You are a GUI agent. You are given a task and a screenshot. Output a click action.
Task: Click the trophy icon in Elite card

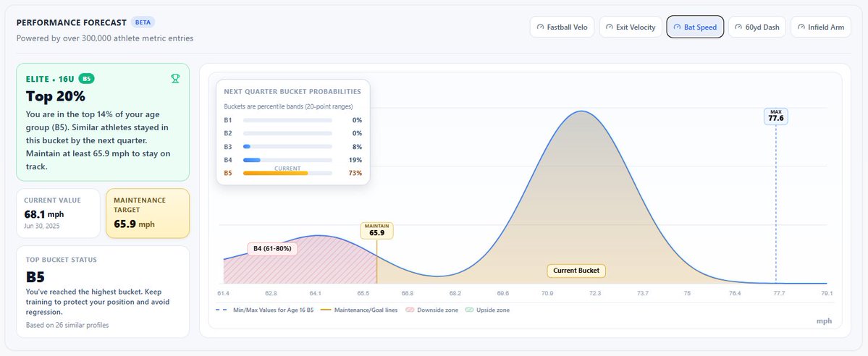click(175, 79)
